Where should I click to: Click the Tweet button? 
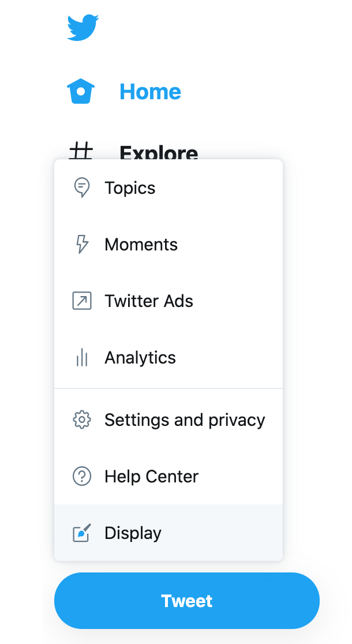(186, 600)
